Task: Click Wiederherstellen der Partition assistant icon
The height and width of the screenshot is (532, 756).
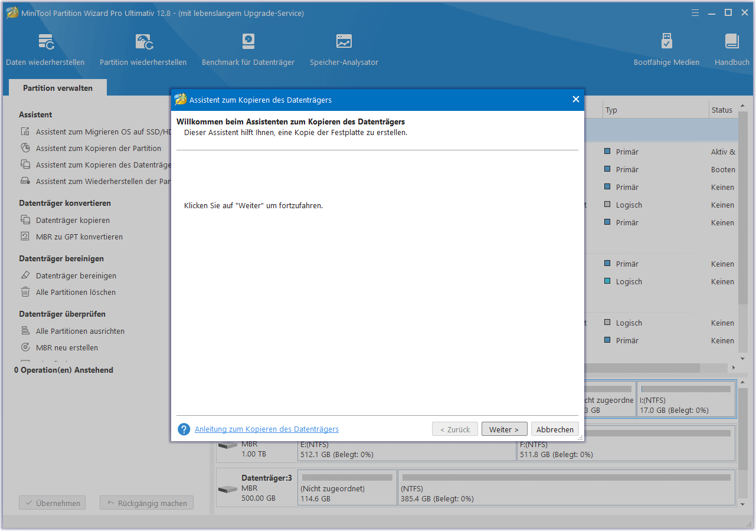Action: [x=25, y=182]
